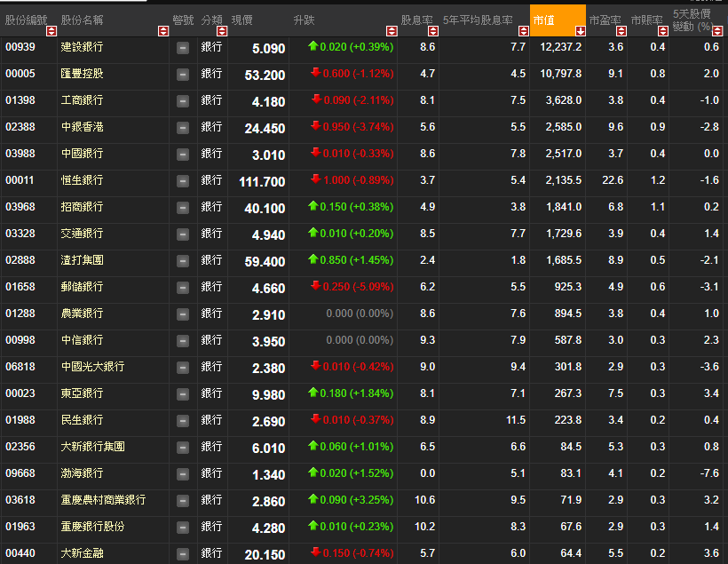Click stock name 渤海銀行
Image resolution: width=728 pixels, height=564 pixels.
pos(82,473)
